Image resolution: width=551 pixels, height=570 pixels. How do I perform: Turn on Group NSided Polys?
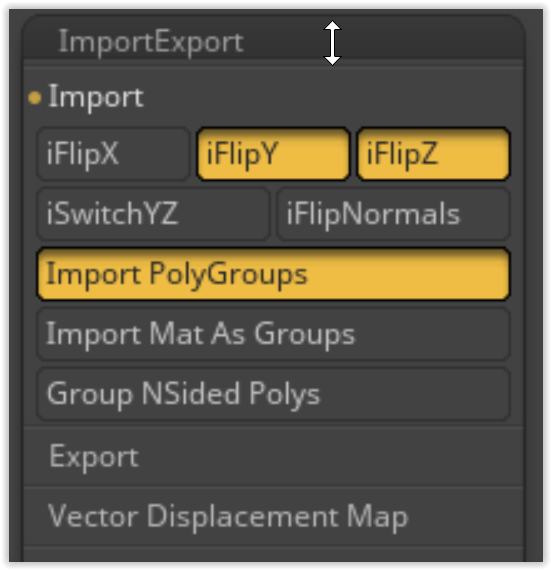[x=273, y=394]
